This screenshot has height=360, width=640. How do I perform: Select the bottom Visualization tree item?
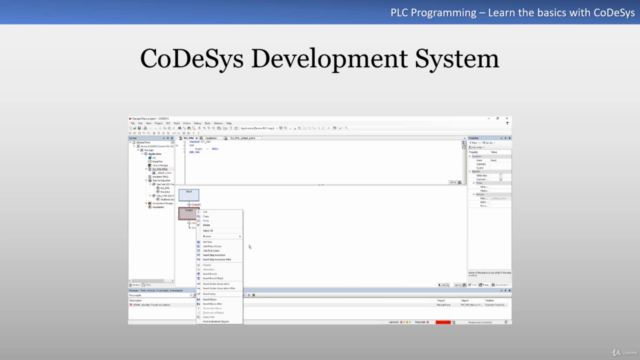point(158,207)
